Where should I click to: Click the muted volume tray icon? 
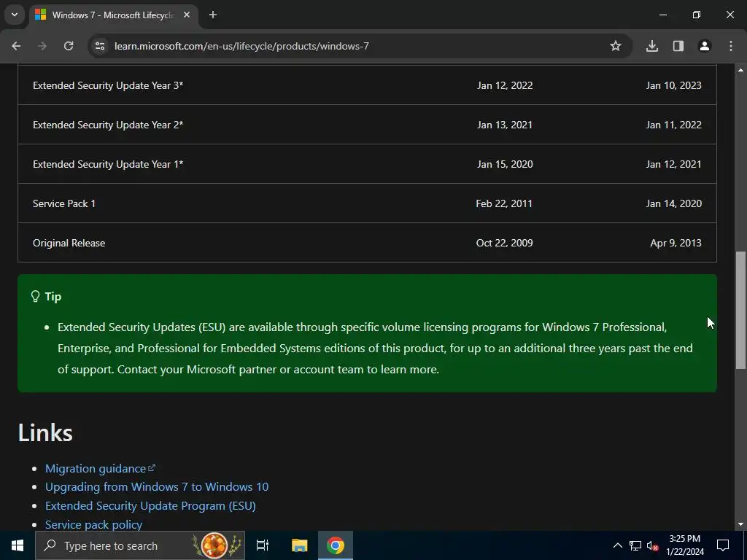tap(652, 545)
